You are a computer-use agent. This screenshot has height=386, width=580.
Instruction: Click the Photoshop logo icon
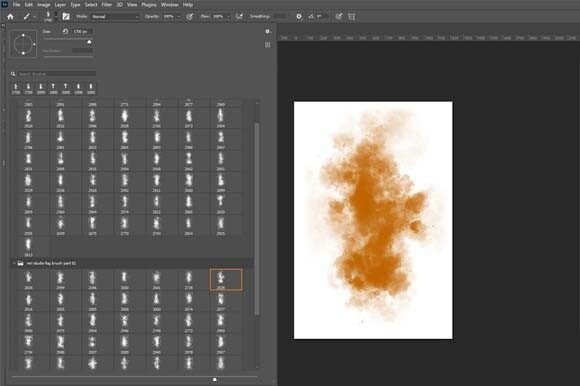(x=4, y=5)
